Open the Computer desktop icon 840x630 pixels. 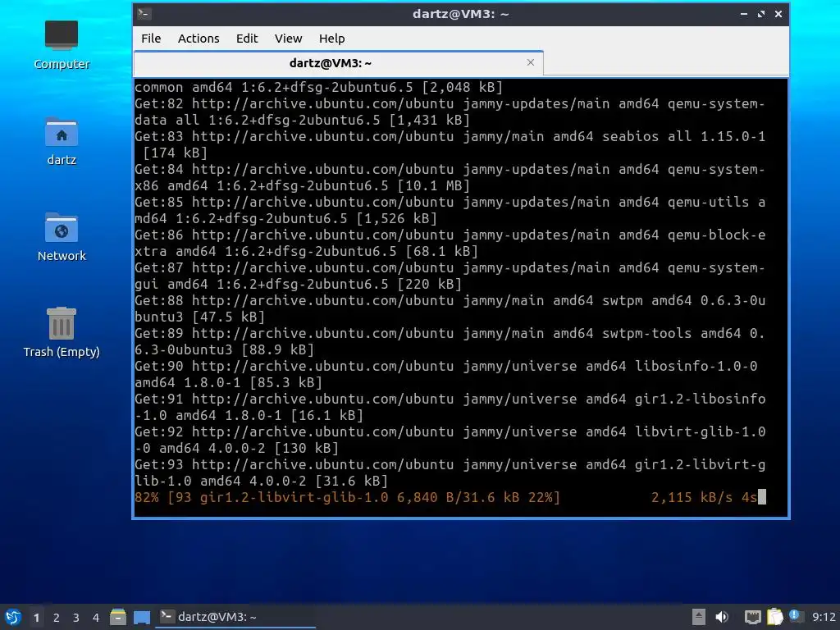coord(61,45)
